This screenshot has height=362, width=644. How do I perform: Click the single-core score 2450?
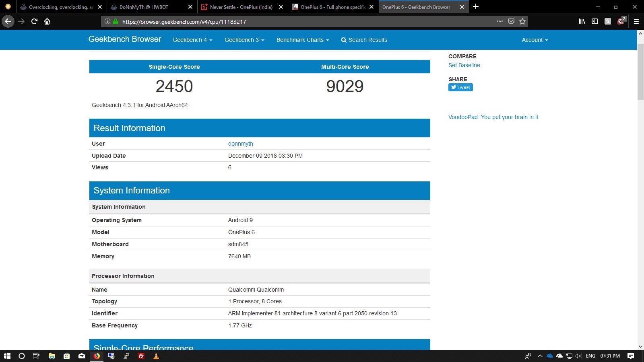(174, 86)
